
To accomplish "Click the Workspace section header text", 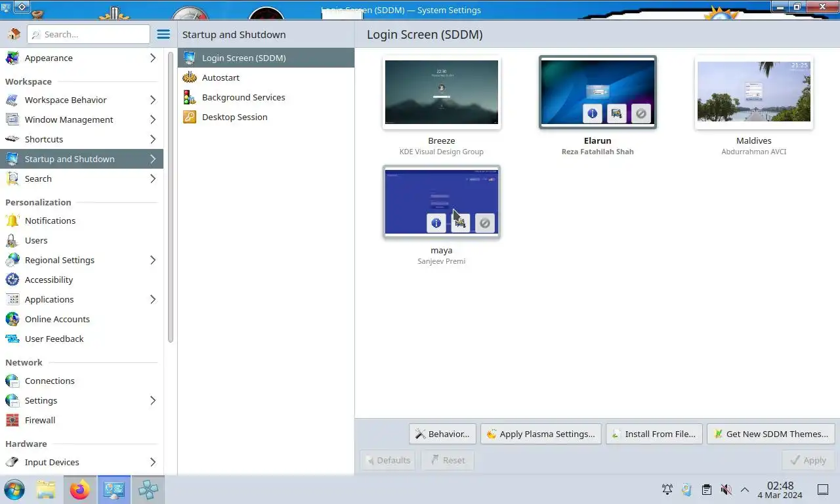I will click(28, 81).
